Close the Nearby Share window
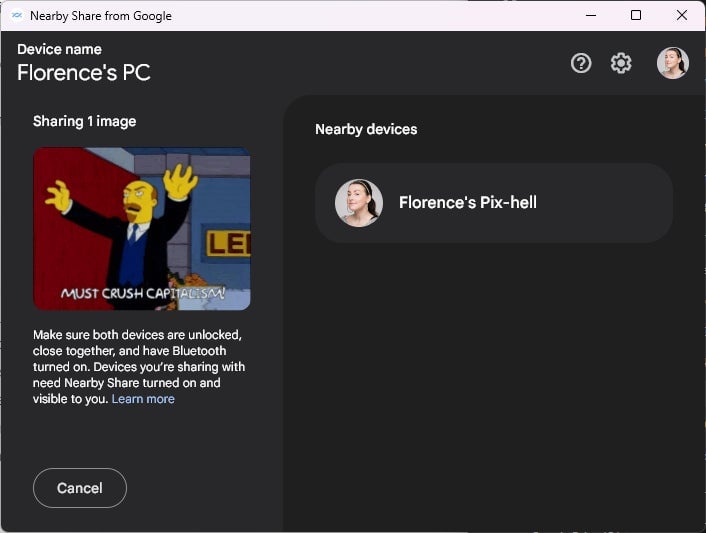 [682, 15]
